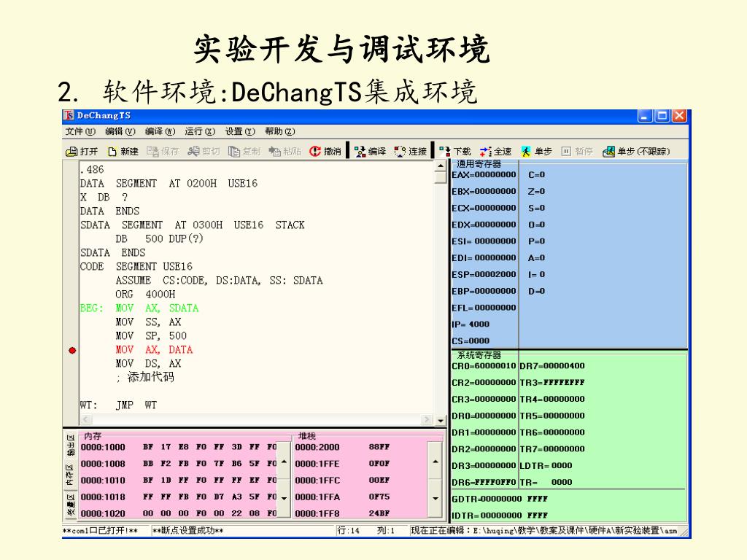Click memory address row 0000:1020
This screenshot has width=747, height=560.
(x=179, y=513)
